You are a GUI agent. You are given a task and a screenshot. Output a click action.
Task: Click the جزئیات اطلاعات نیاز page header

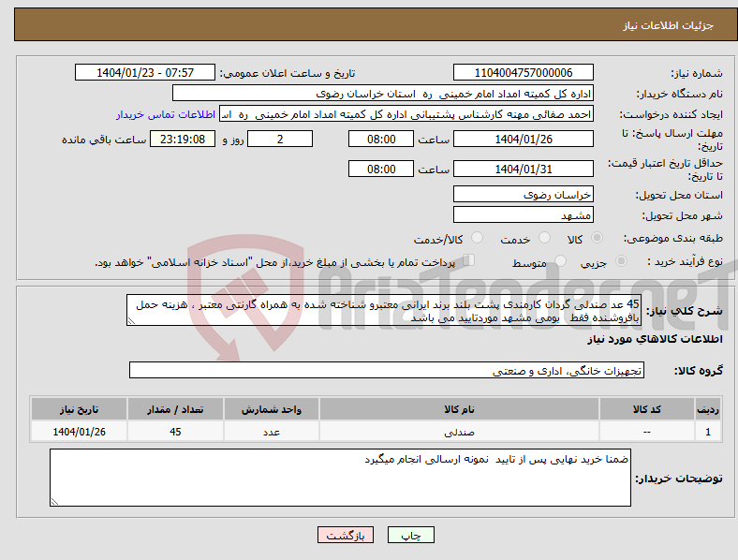pyautogui.click(x=669, y=25)
